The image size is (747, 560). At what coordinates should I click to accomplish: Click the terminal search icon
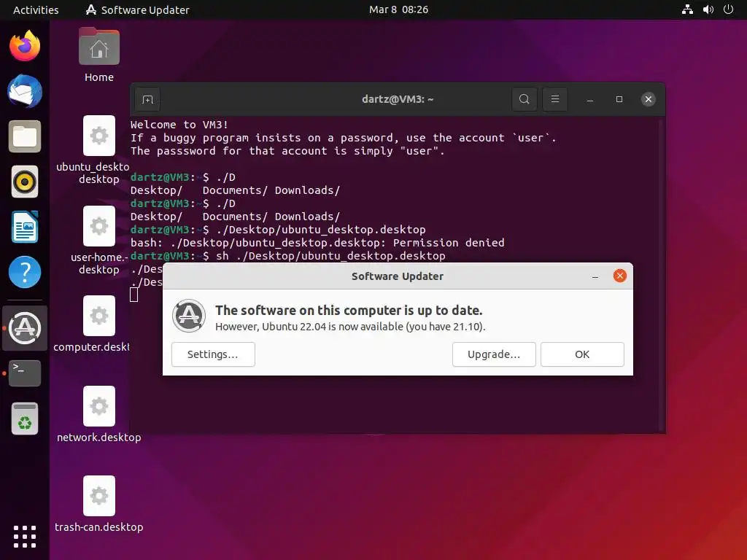(x=524, y=99)
